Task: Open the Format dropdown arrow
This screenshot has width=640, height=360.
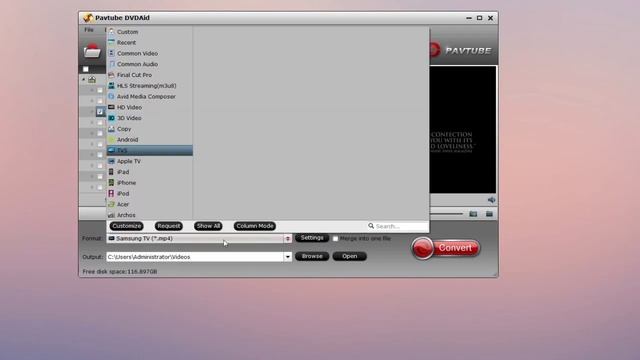Action: pyautogui.click(x=288, y=238)
